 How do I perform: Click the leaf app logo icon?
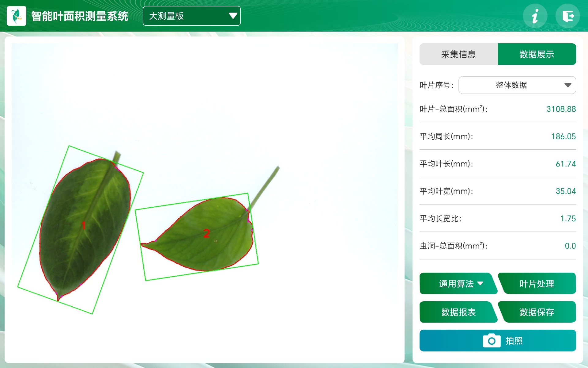point(17,16)
